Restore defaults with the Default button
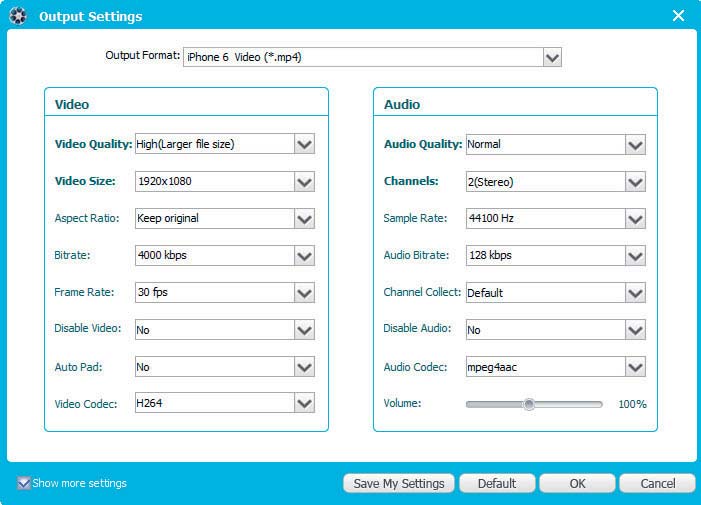The height and width of the screenshot is (505, 701). (497, 483)
